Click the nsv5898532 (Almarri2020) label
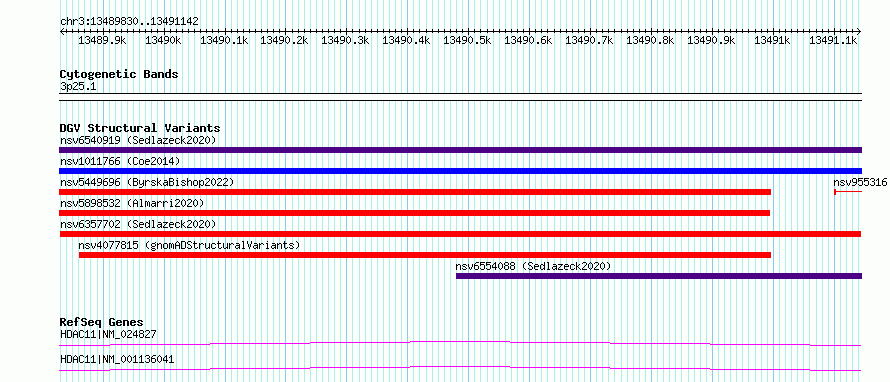The width and height of the screenshot is (890, 382). (x=132, y=203)
